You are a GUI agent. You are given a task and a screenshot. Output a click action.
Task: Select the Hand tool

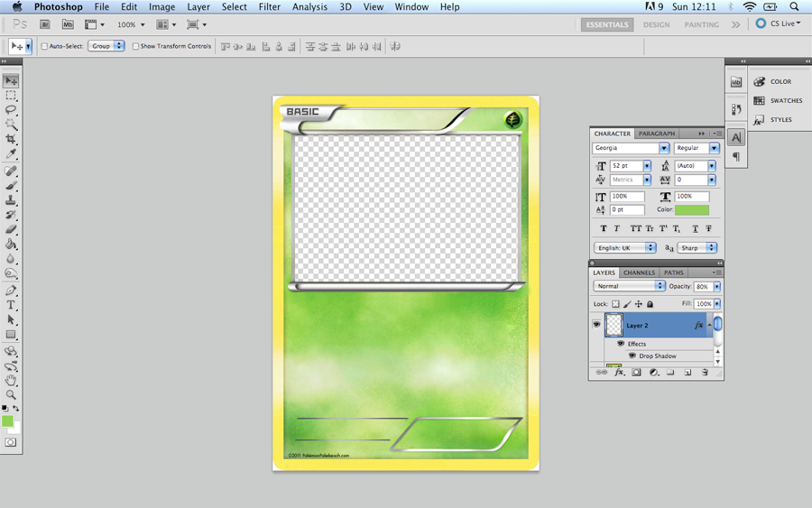coord(11,381)
